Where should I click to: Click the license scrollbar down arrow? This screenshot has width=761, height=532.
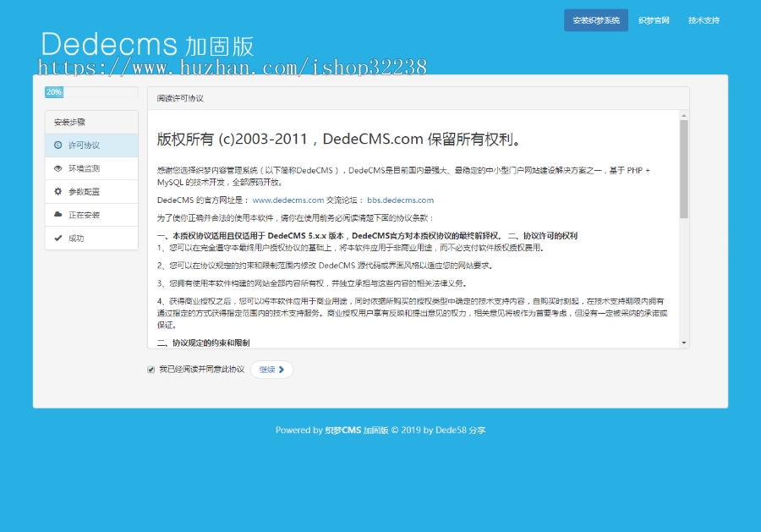click(684, 343)
